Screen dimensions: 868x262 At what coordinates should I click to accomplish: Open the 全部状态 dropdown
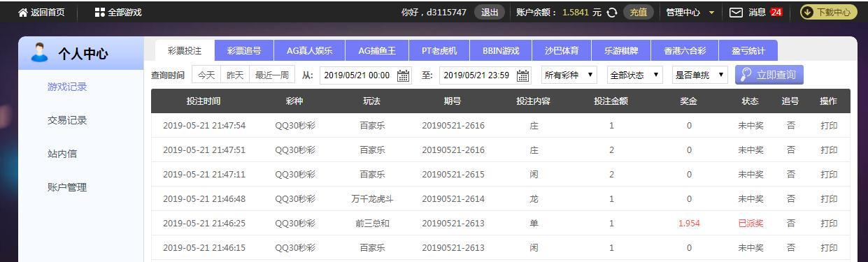click(x=634, y=75)
